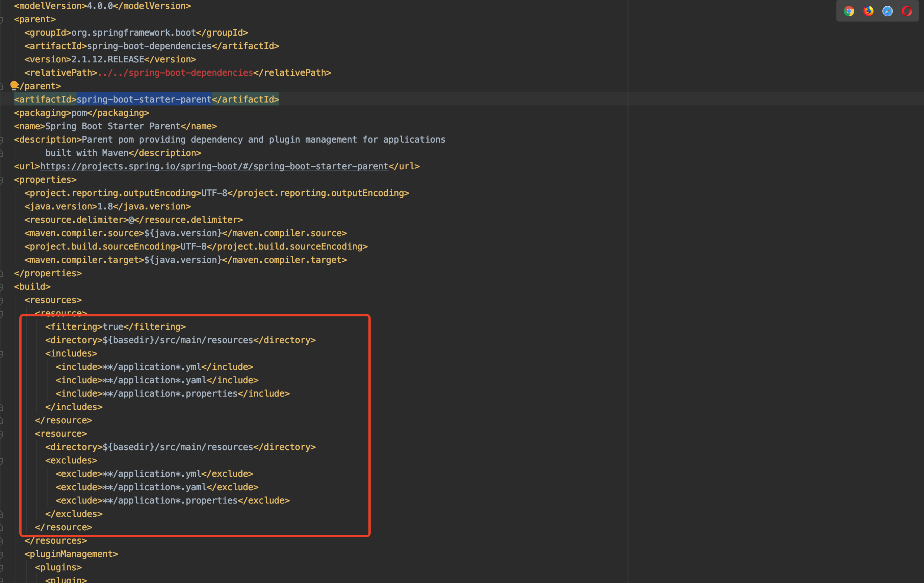Collapse the build tag fold marker

pos(1,287)
